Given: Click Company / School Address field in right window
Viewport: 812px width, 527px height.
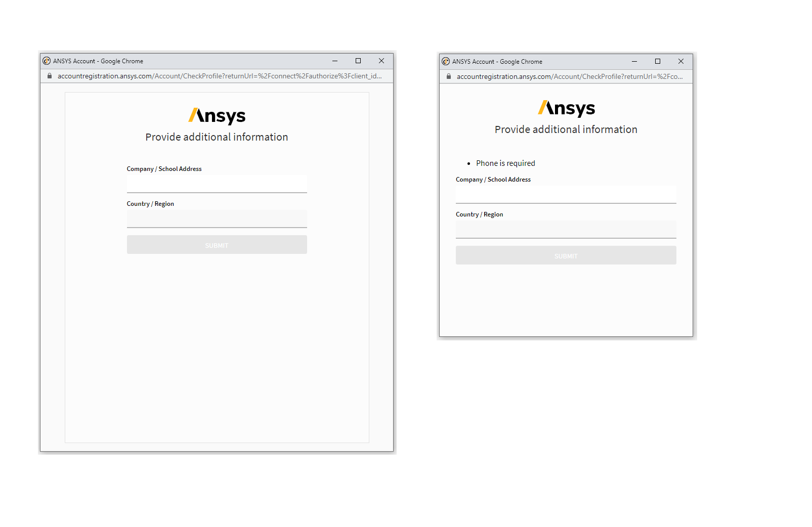Looking at the screenshot, I should click(566, 195).
